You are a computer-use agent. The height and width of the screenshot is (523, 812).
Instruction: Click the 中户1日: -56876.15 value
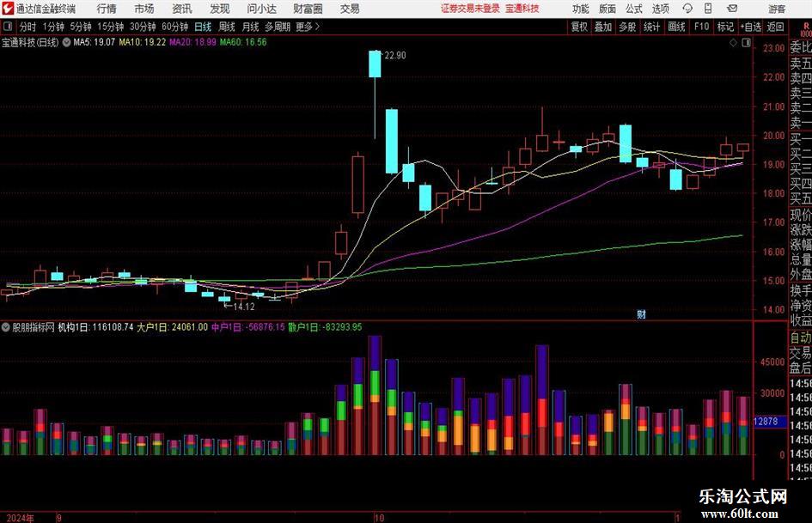[x=248, y=327]
